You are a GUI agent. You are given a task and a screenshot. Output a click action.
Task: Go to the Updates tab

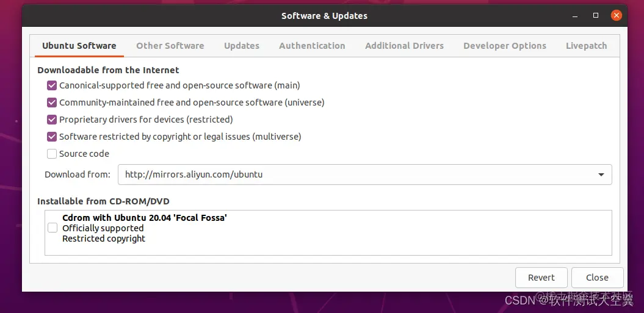(x=242, y=46)
